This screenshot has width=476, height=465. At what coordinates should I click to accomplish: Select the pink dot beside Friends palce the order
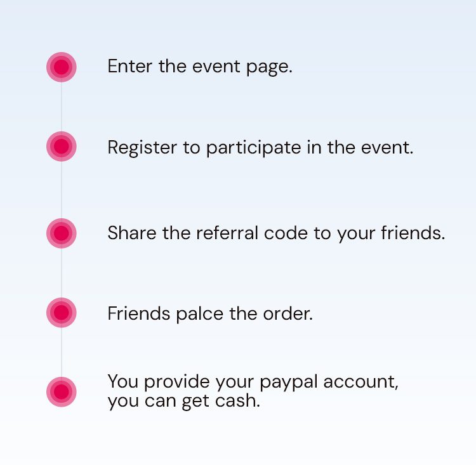[x=62, y=313]
